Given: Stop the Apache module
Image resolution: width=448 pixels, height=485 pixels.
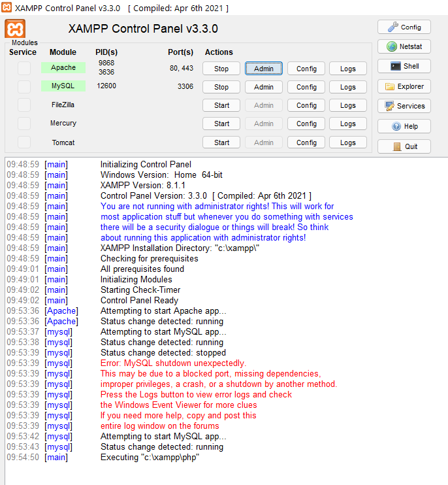Looking at the screenshot, I should coord(221,69).
